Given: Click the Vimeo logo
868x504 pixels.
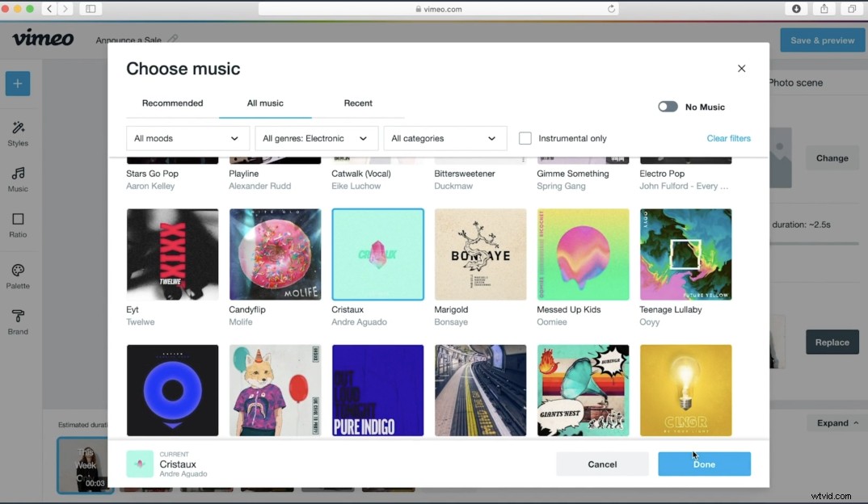Looking at the screenshot, I should coord(43,38).
